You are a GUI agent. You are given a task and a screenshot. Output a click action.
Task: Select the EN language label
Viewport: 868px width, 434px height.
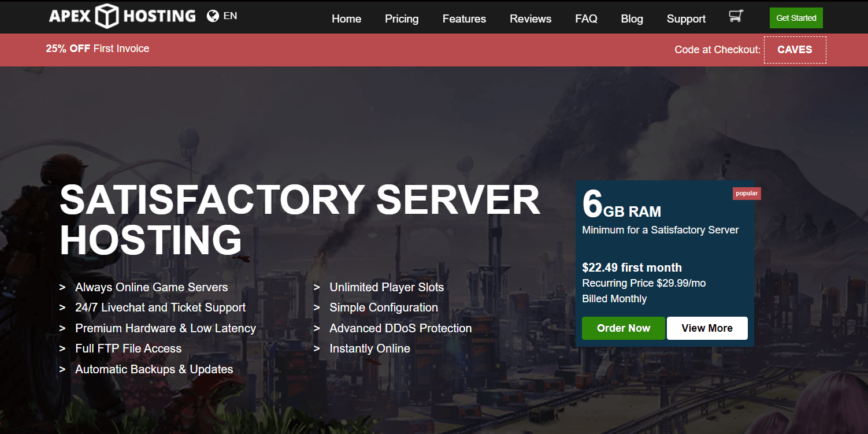230,16
